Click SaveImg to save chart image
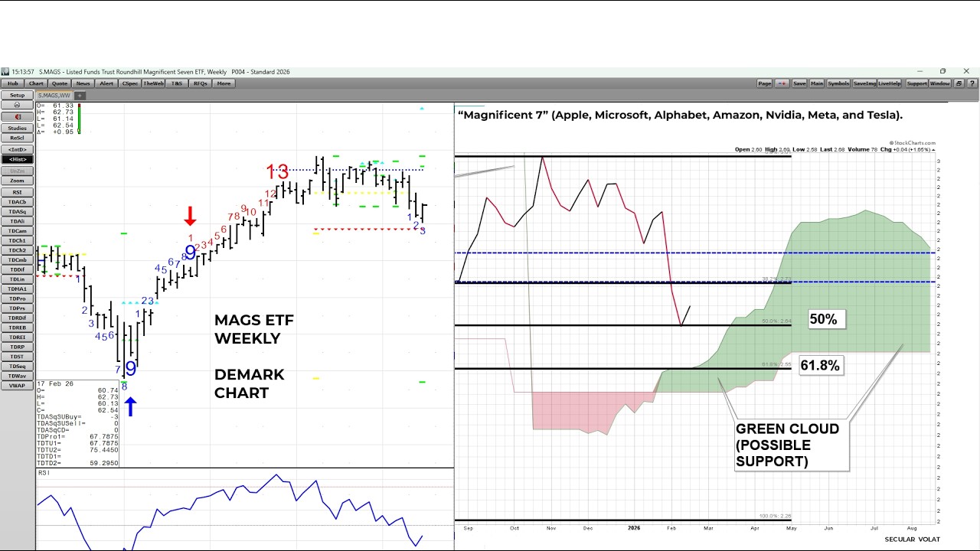 click(x=864, y=83)
